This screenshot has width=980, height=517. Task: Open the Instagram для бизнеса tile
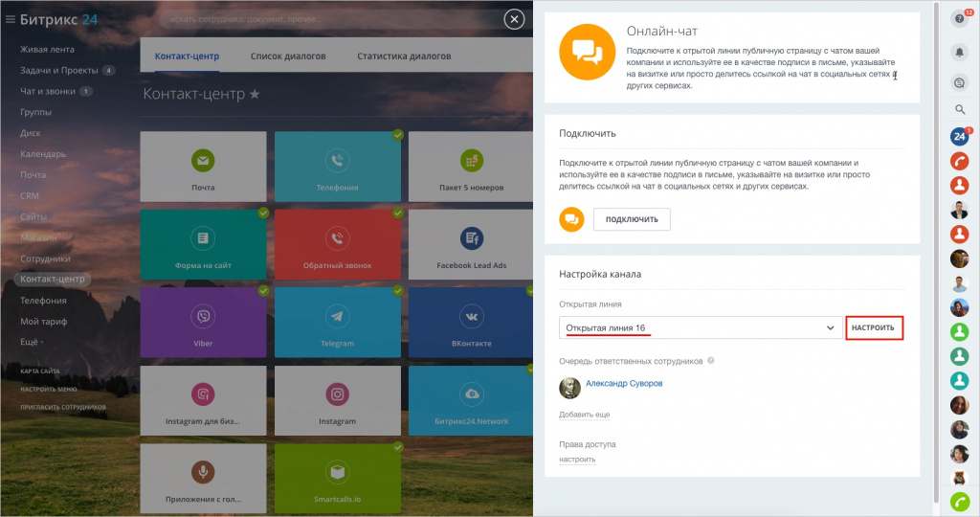point(203,401)
